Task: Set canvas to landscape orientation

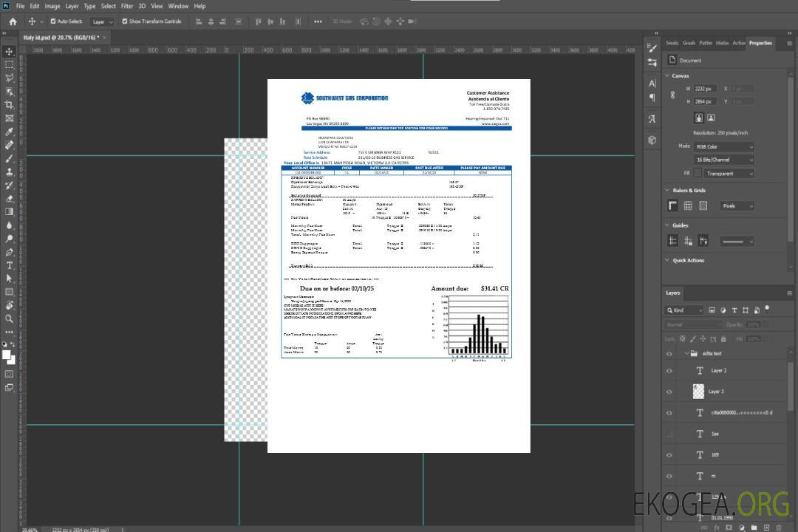Action: point(711,117)
